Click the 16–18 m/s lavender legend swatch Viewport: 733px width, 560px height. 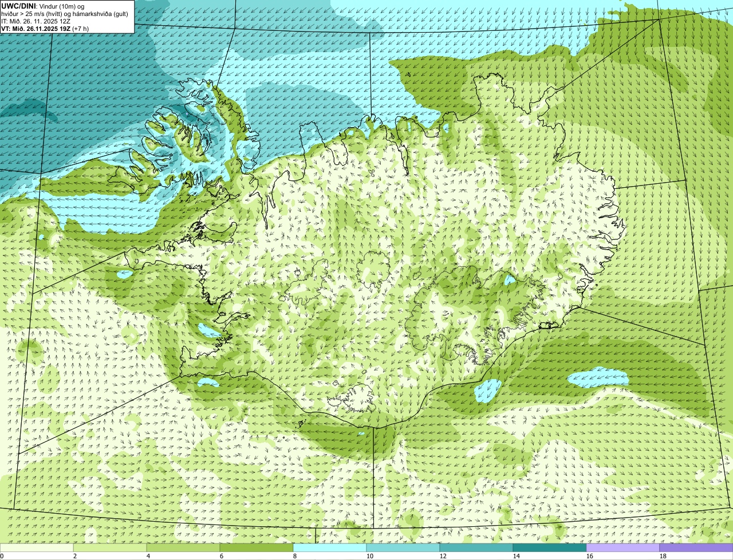click(623, 547)
